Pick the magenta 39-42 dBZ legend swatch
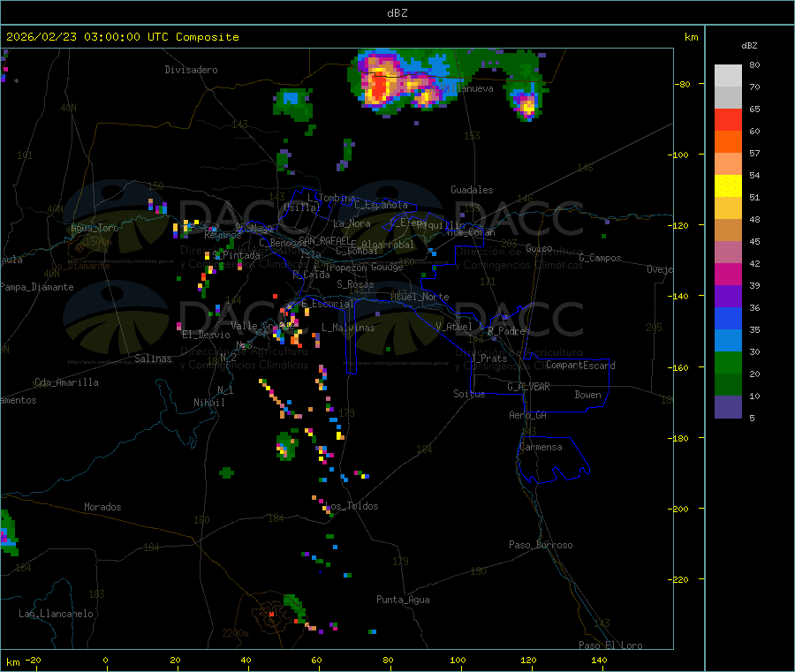Viewport: 795px width, 672px height. point(728,275)
